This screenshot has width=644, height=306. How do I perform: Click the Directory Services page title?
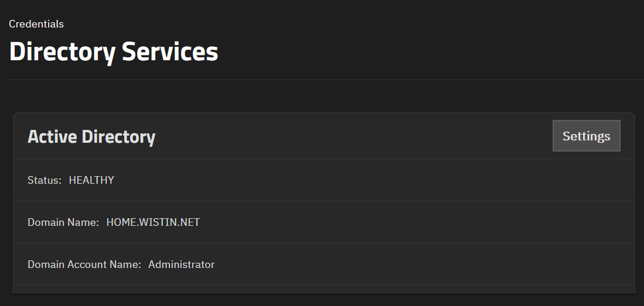click(113, 53)
